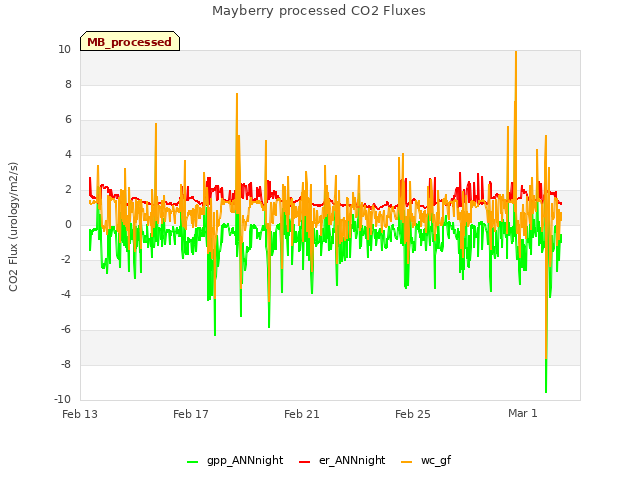The image size is (640, 480).
Task: Click the y-axis value 0
Action: tap(68, 224)
